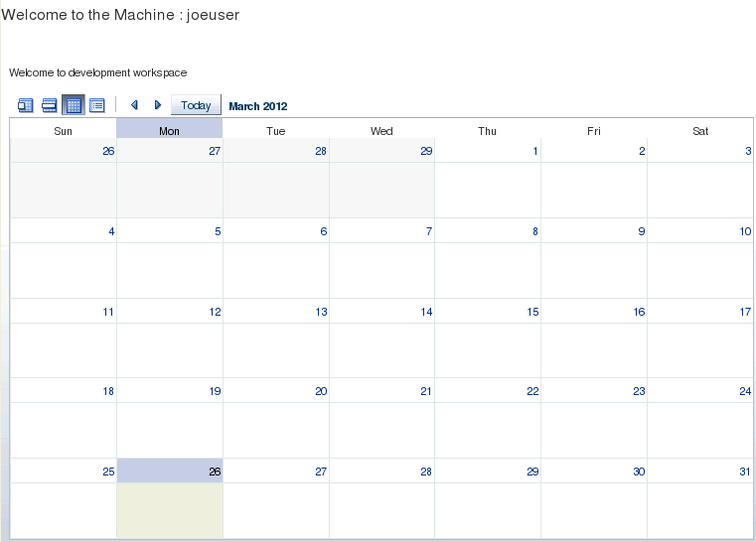Viewport: 756px width, 542px height.
Task: Click the empty cell below March 26
Action: (170, 510)
